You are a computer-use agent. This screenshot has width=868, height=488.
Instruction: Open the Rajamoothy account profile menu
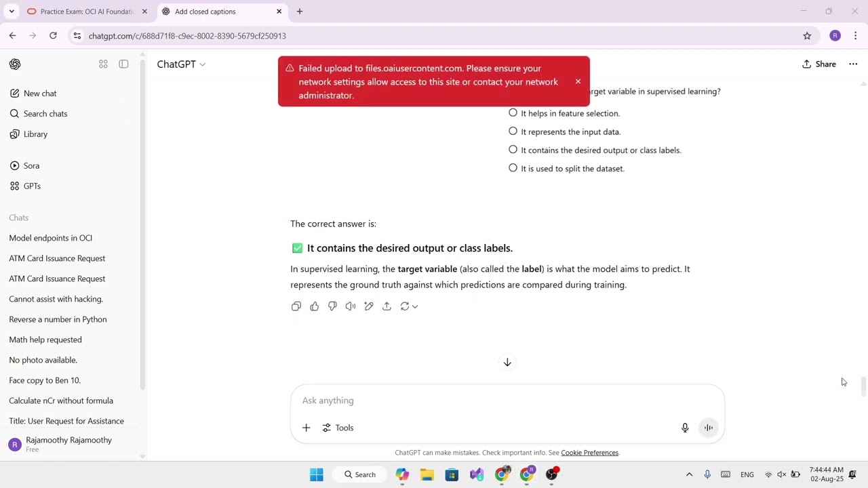click(x=69, y=444)
